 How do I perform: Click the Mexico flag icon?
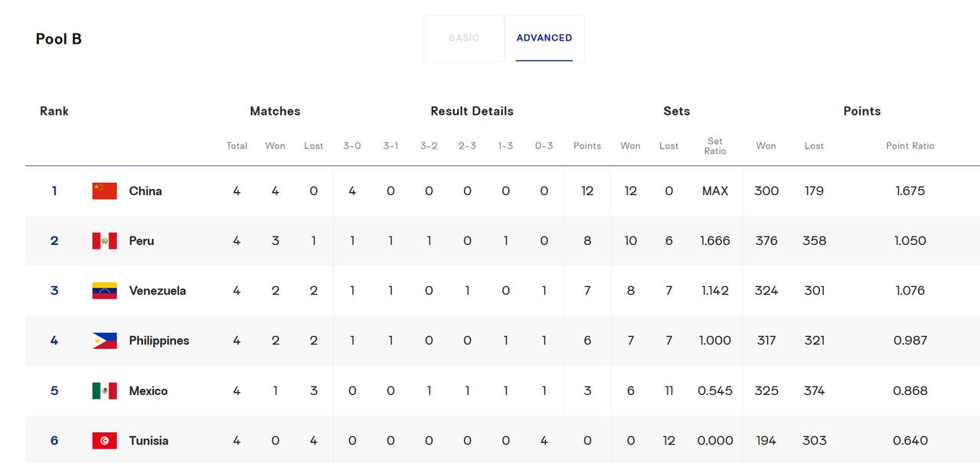105,391
